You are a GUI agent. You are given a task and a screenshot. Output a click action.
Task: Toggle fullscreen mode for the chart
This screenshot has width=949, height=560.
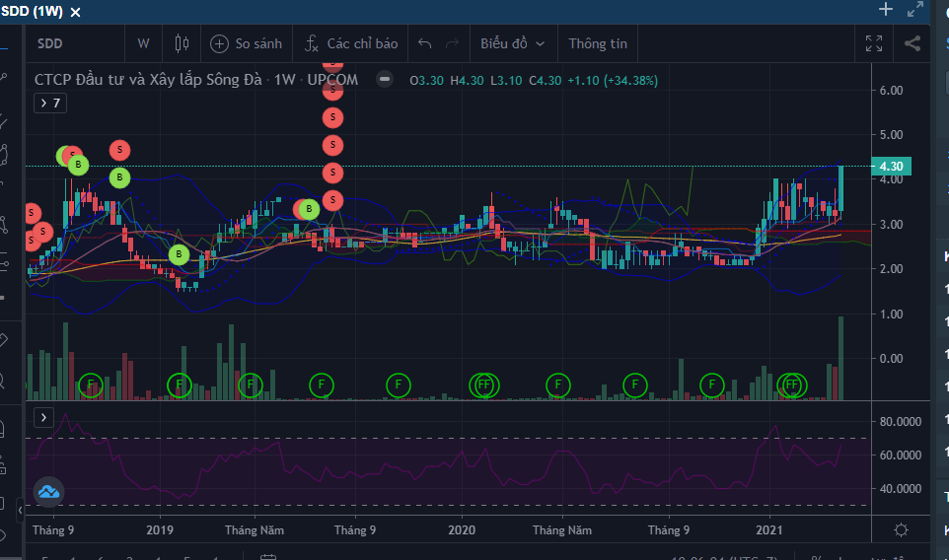[874, 43]
